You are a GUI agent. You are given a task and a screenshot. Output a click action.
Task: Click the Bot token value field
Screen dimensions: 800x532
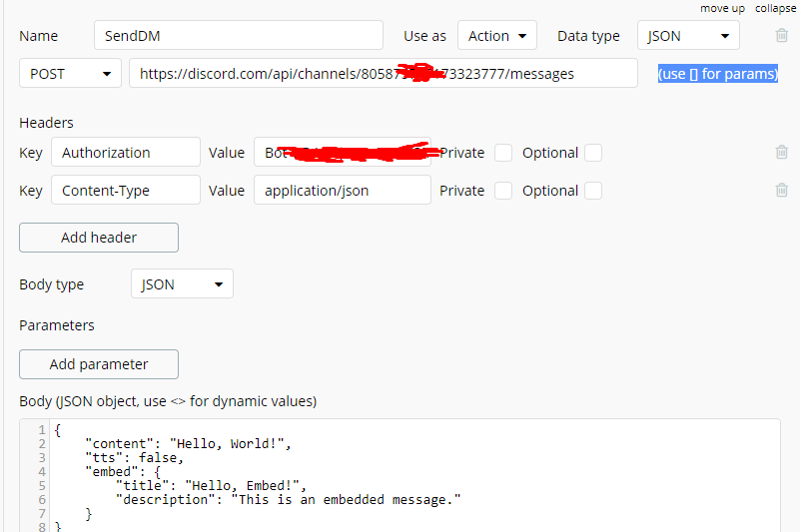pyautogui.click(x=343, y=152)
